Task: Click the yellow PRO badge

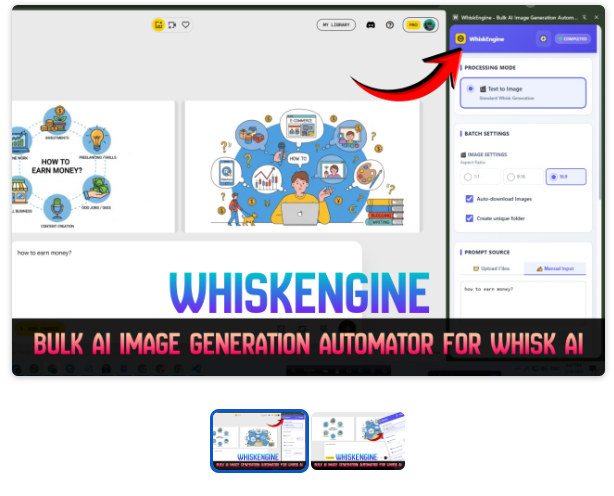Action: pyautogui.click(x=413, y=25)
